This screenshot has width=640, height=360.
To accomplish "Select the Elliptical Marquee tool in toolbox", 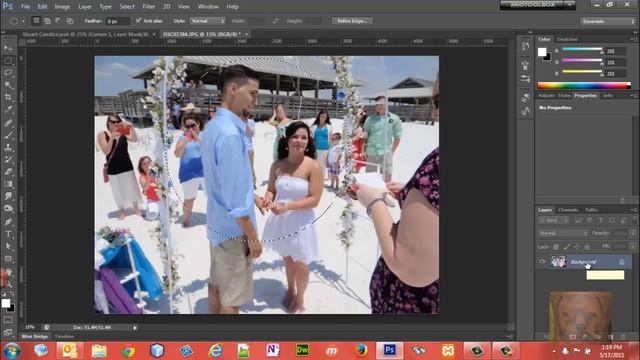I will pyautogui.click(x=8, y=60).
